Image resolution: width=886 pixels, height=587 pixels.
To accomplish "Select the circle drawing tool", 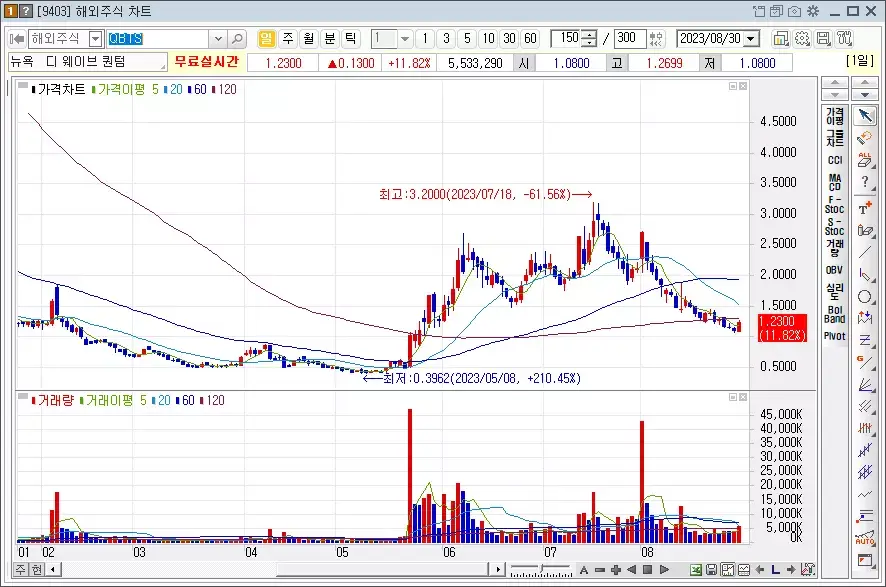I will 865,297.
